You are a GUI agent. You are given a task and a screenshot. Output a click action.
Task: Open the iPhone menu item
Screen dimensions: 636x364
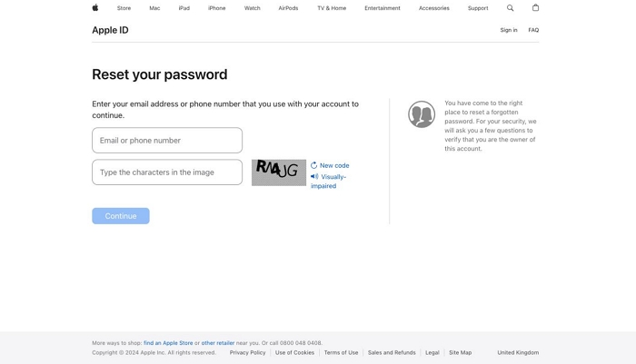[216, 8]
